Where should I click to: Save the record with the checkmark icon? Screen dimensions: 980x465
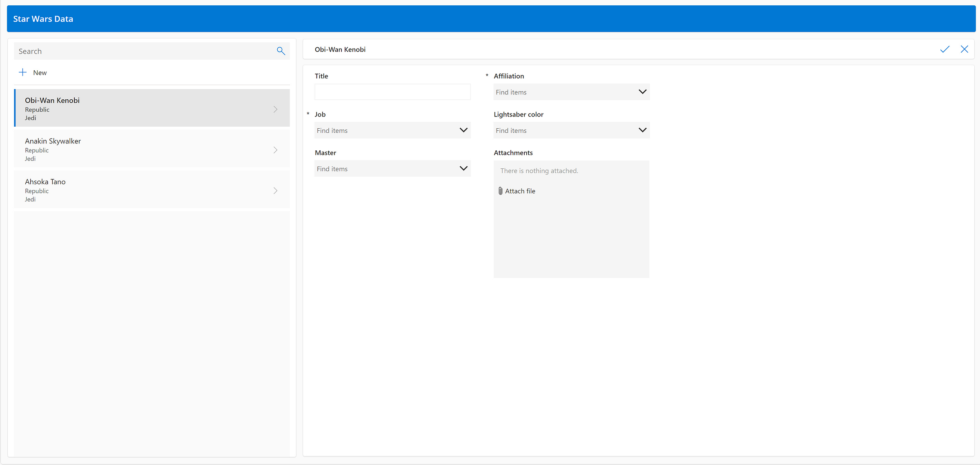944,49
